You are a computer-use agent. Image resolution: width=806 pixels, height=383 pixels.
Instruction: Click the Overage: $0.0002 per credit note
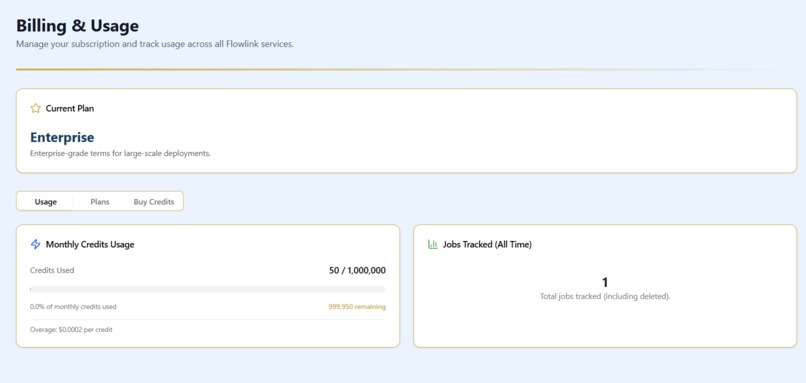tap(71, 330)
